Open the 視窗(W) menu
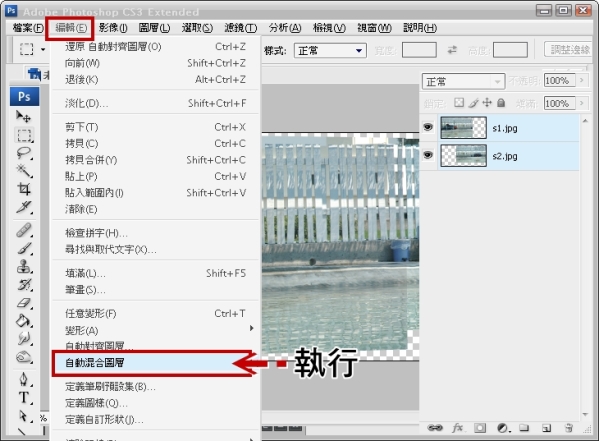599x441 pixels. (x=374, y=28)
